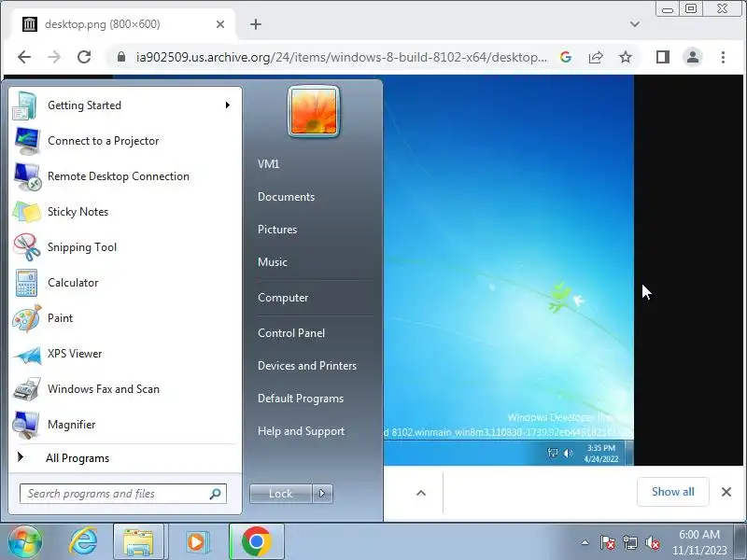Open the Chrome profile avatar
The image size is (747, 560).
click(x=693, y=57)
